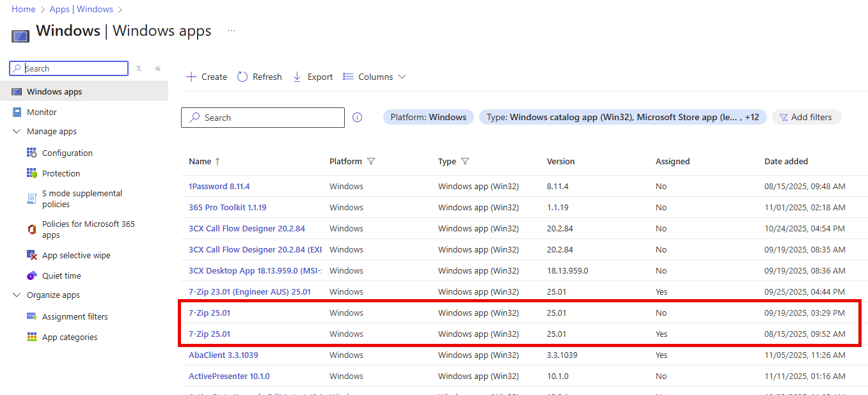Click the Add filters button

click(806, 117)
